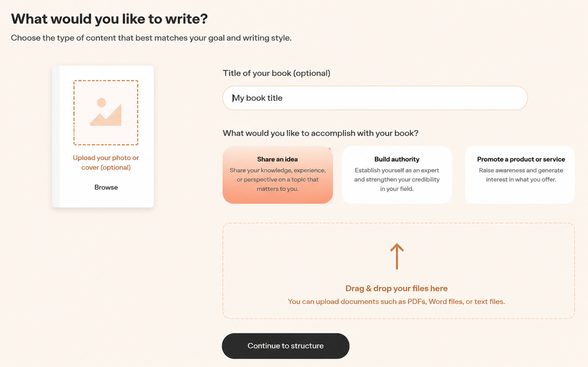The height and width of the screenshot is (367, 588).
Task: Click "Share your knowledge, experience" description text
Action: [278, 180]
